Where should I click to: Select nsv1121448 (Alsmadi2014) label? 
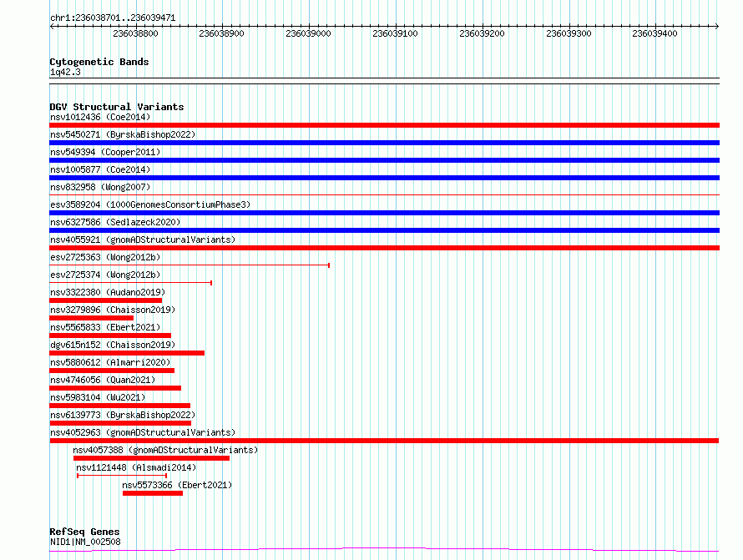(136, 467)
